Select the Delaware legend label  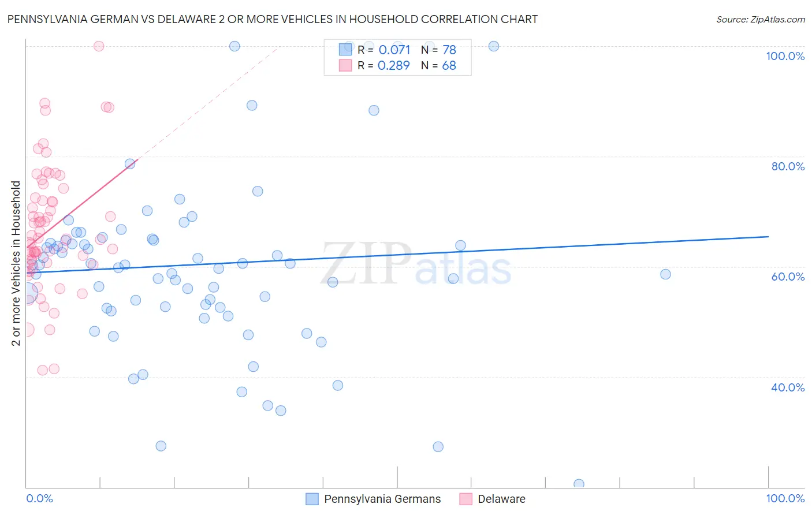(501, 499)
